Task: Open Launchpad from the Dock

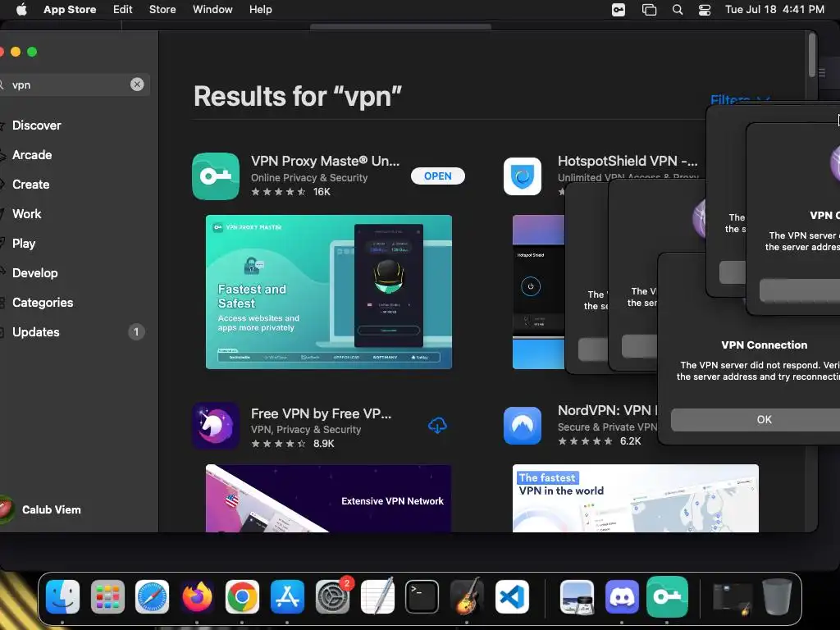Action: (x=107, y=596)
